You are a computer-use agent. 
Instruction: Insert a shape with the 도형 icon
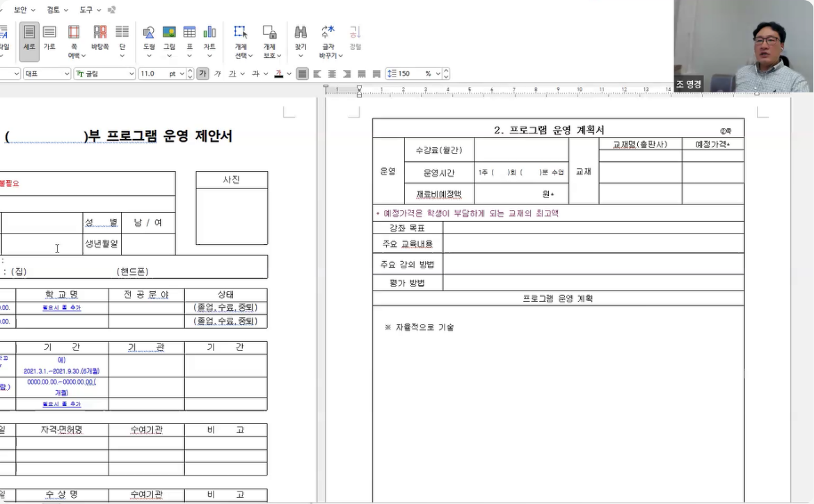[x=149, y=38]
